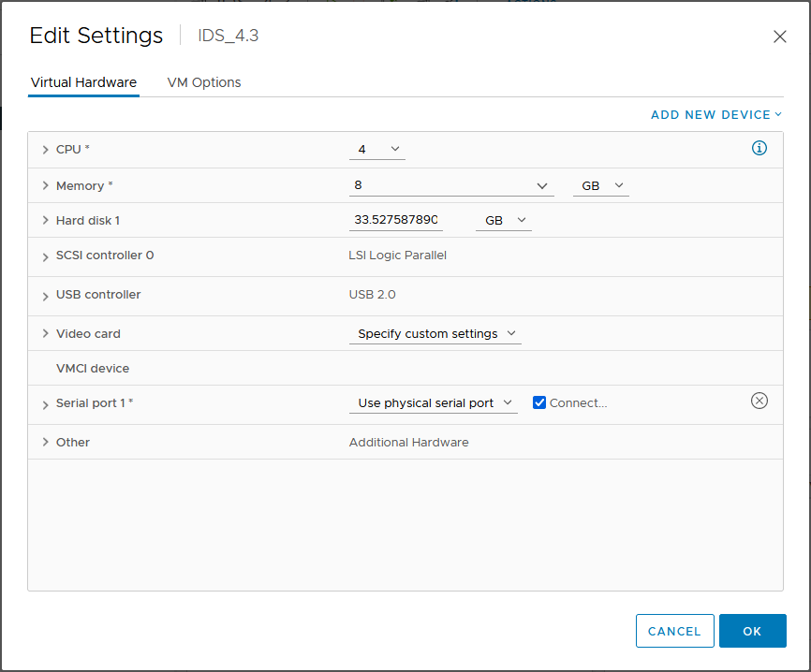The height and width of the screenshot is (672, 811).
Task: Remove Serial port 1 device icon
Action: (x=759, y=401)
